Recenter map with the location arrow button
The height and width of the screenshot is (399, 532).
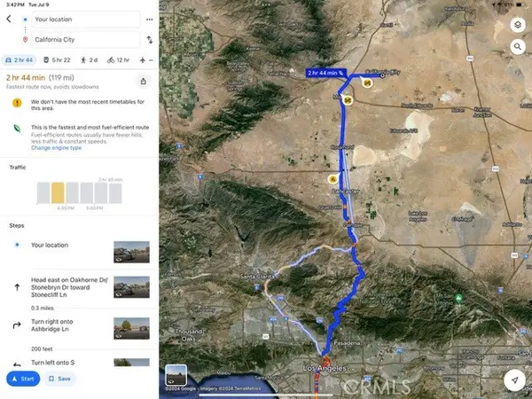click(x=514, y=380)
